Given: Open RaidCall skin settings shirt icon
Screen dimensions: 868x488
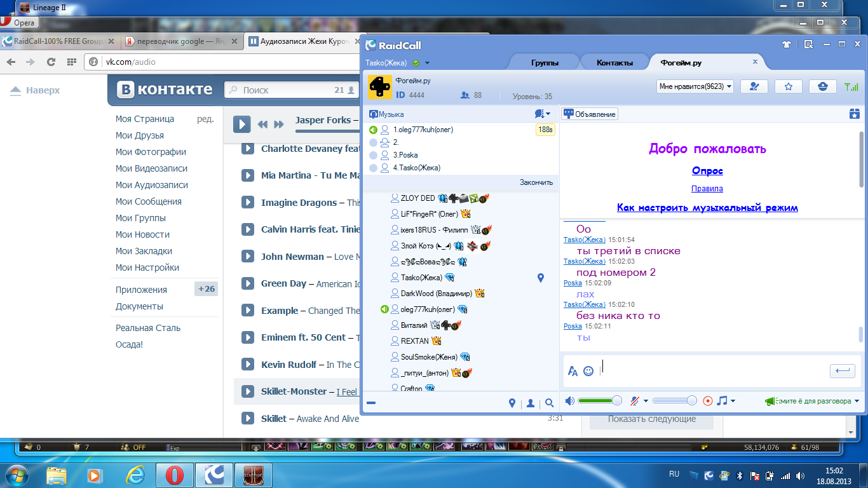Looking at the screenshot, I should tap(787, 44).
